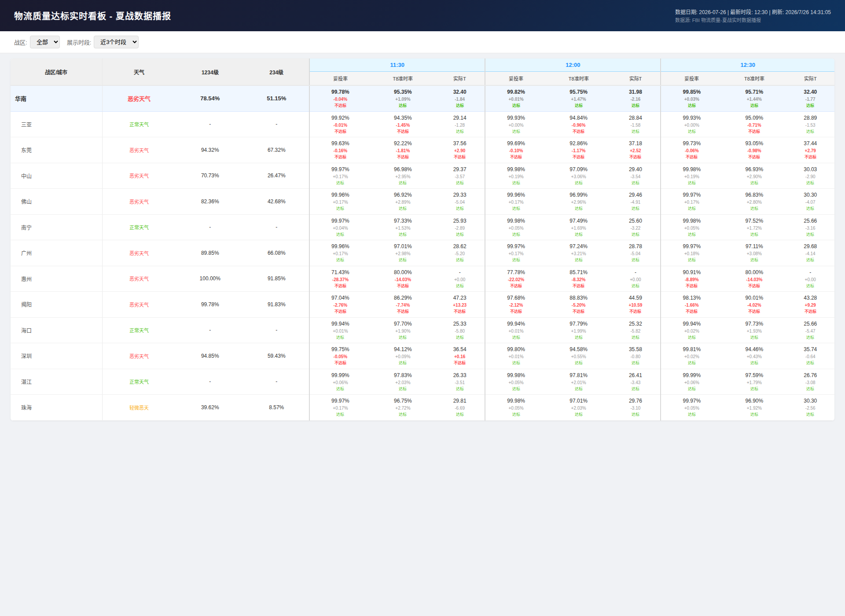Click 华南 恶劣天气 weather label
Viewport: 845px width, 616px height.
(x=139, y=99)
